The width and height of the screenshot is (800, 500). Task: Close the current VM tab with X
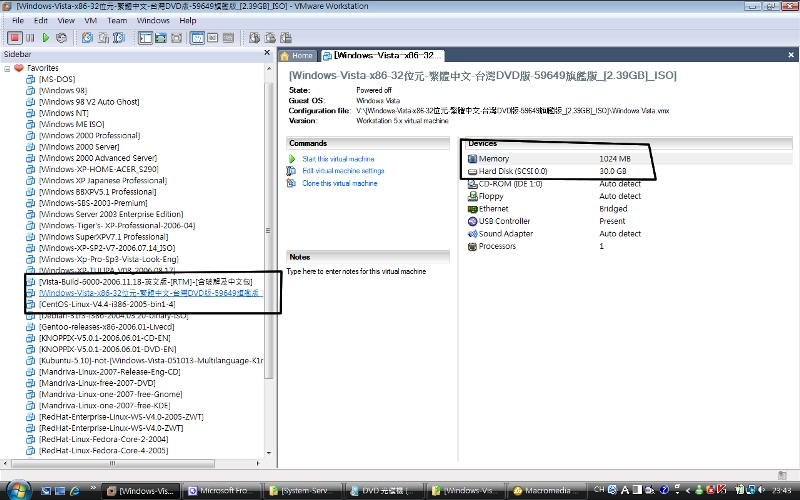[791, 55]
